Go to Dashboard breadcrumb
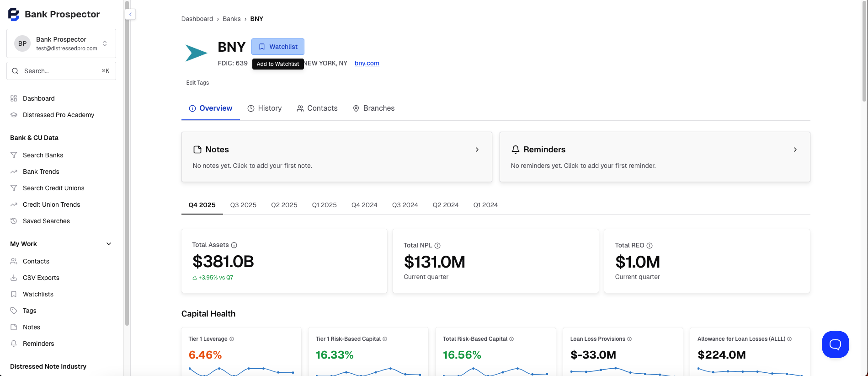This screenshot has height=376, width=868. (x=197, y=19)
